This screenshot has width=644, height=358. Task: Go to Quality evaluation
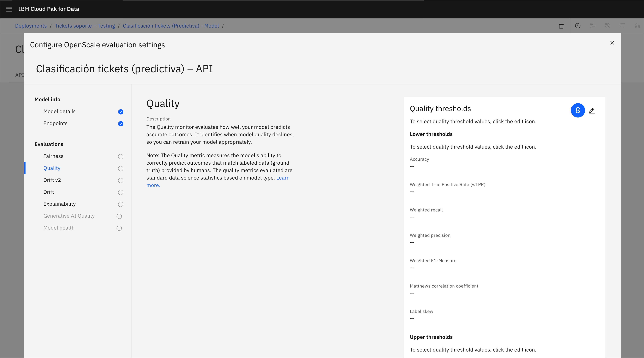[52, 168]
